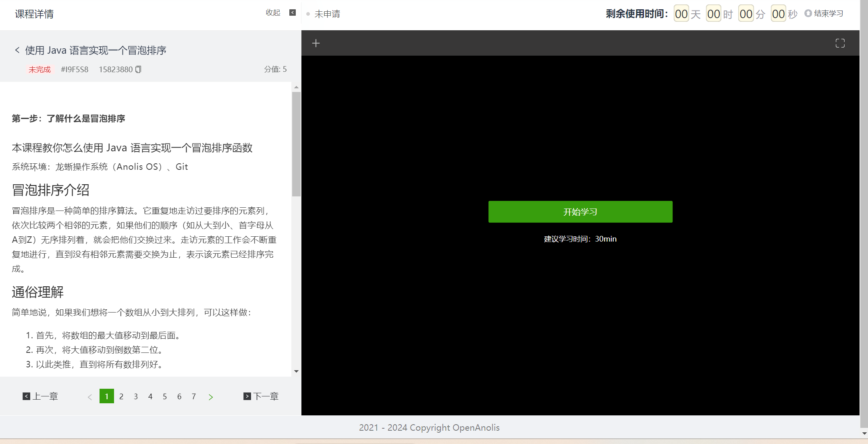Screen dimensions: 868x444
Task: Click the course panel scroll-up arrow
Action: pyautogui.click(x=296, y=87)
